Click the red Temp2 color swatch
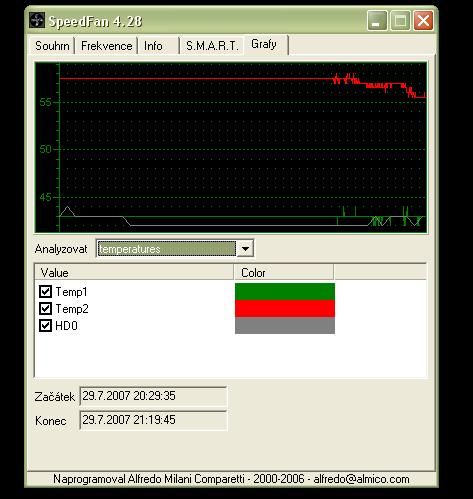The width and height of the screenshot is (473, 499). [285, 308]
